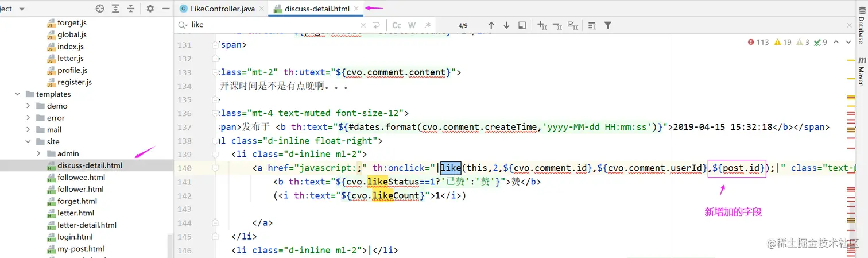The image size is (868, 258).
Task: Select forget.html in project tree
Action: (77, 201)
